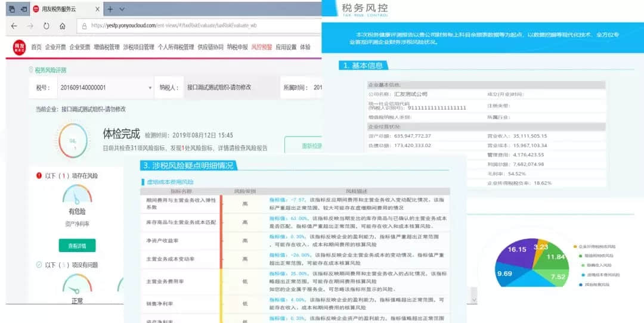Click the 重新检测 button

click(x=304, y=146)
